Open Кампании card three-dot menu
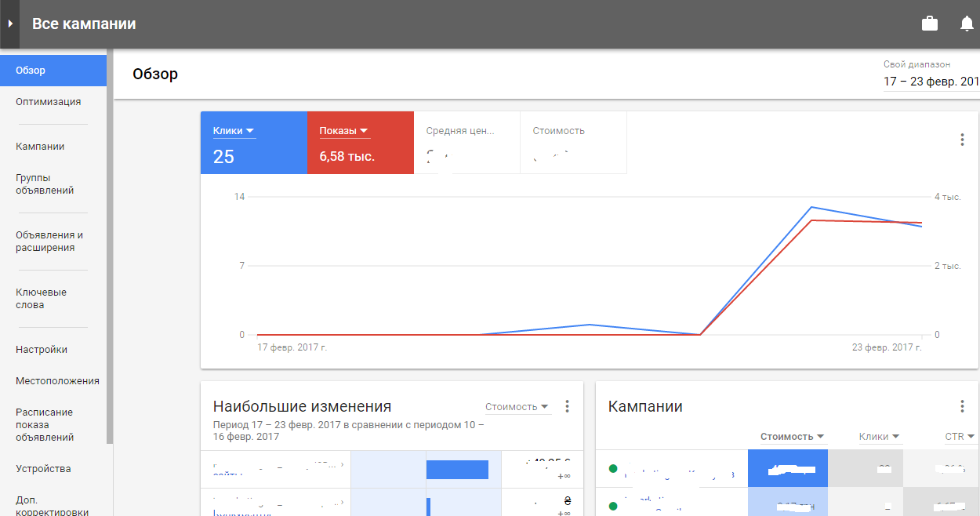This screenshot has width=980, height=516. pos(962,406)
